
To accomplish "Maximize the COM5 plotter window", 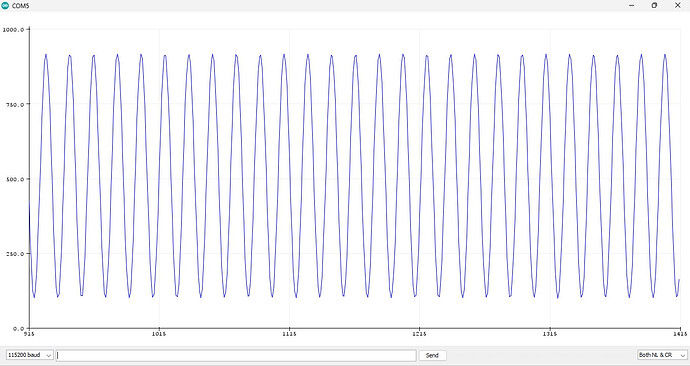I will tap(654, 5).
